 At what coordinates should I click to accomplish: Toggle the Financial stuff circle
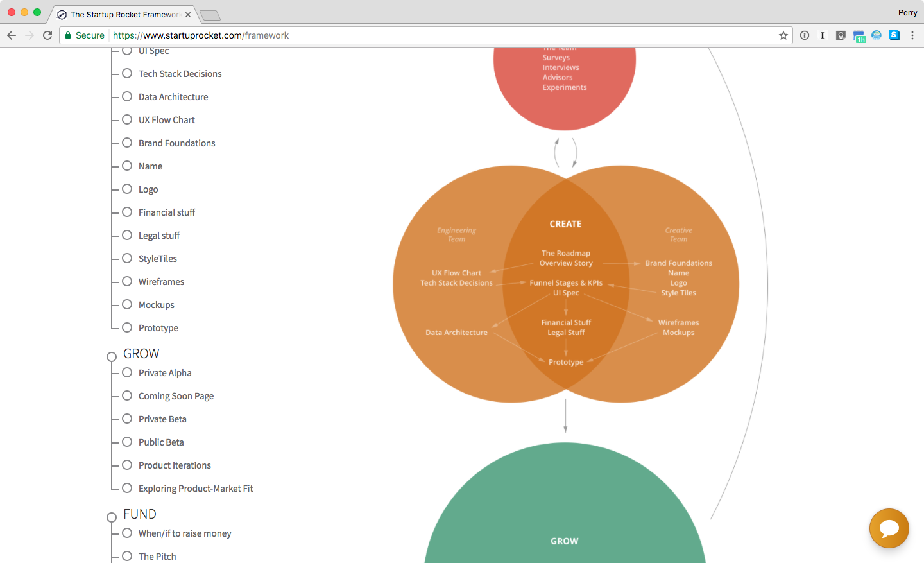click(127, 212)
